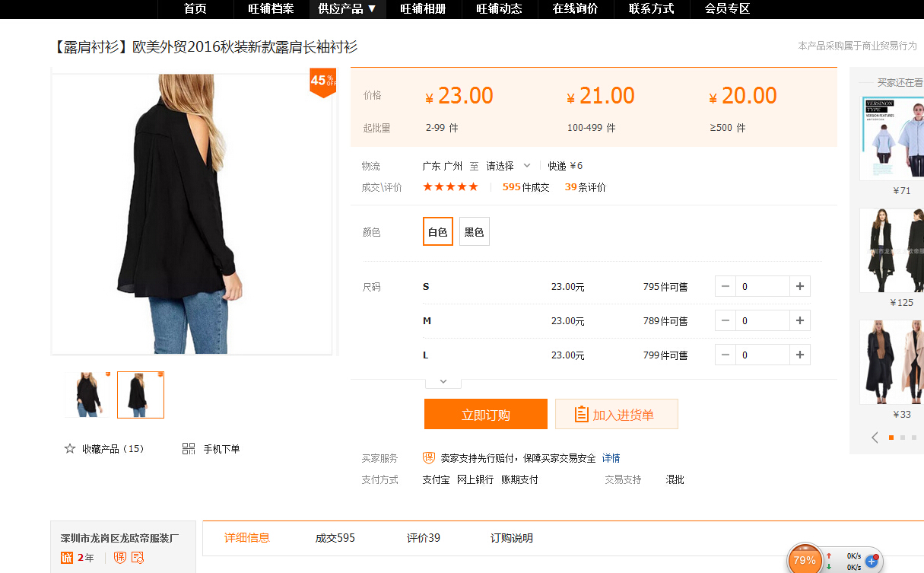Click the star icon to favorite product
Viewport: 924px width, 573px height.
point(70,449)
